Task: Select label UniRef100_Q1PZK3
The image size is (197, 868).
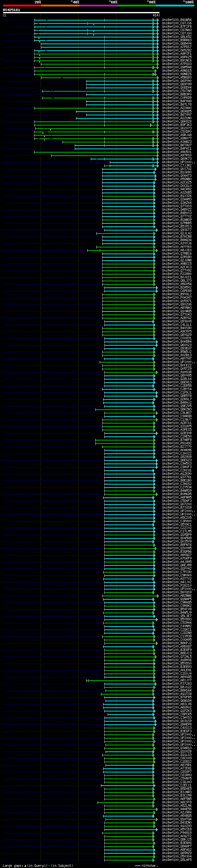Action: click(x=177, y=711)
